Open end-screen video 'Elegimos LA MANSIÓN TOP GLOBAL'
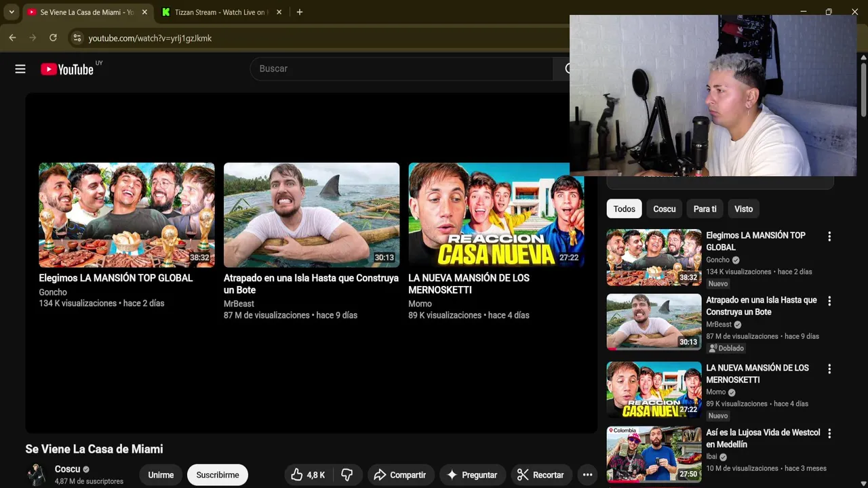 [x=127, y=215]
